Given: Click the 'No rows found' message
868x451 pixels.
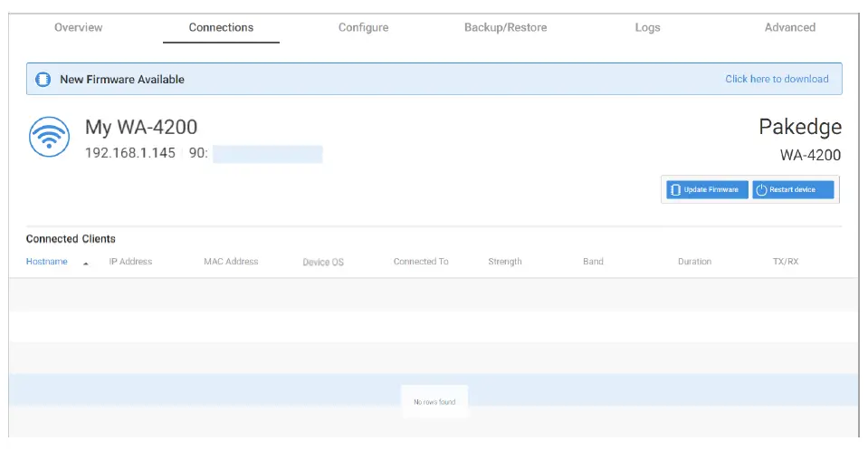Looking at the screenshot, I should [x=434, y=402].
